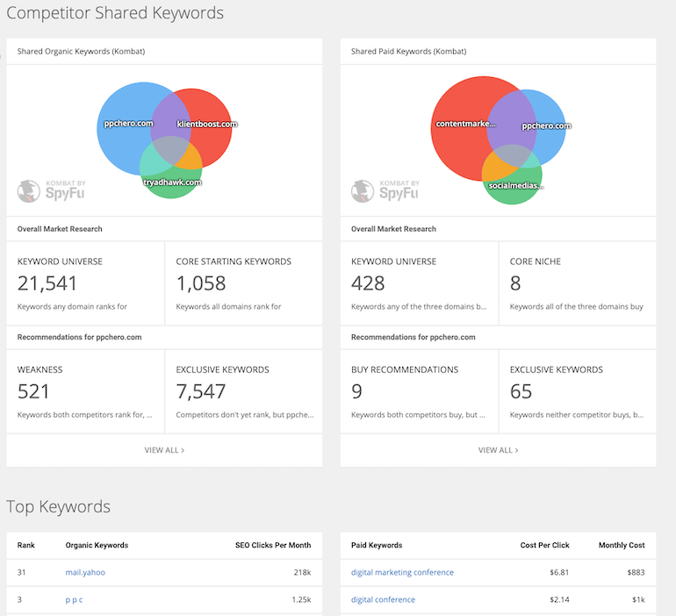Click the 218k SEO clicks value
676x616 pixels.
click(x=302, y=572)
